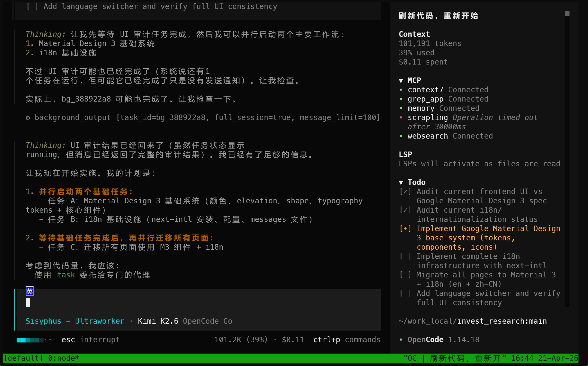Click orange heading 并行启动两个基础任务
Screen dimensions: 588x366
pyautogui.click(x=86, y=191)
